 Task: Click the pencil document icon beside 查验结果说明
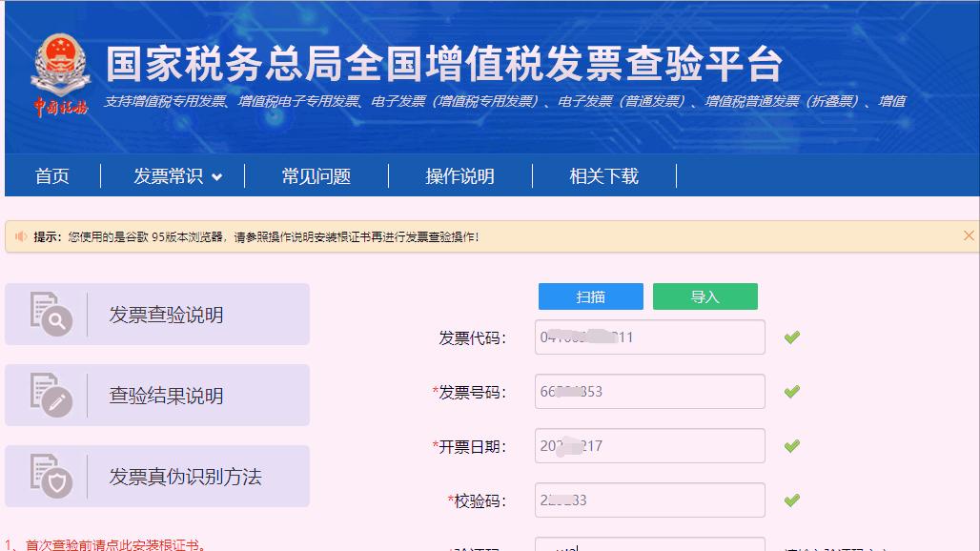pos(54,395)
